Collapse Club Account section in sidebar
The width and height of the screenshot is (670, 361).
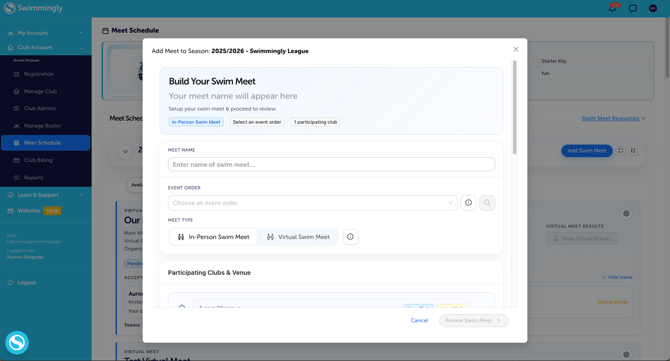point(45,47)
